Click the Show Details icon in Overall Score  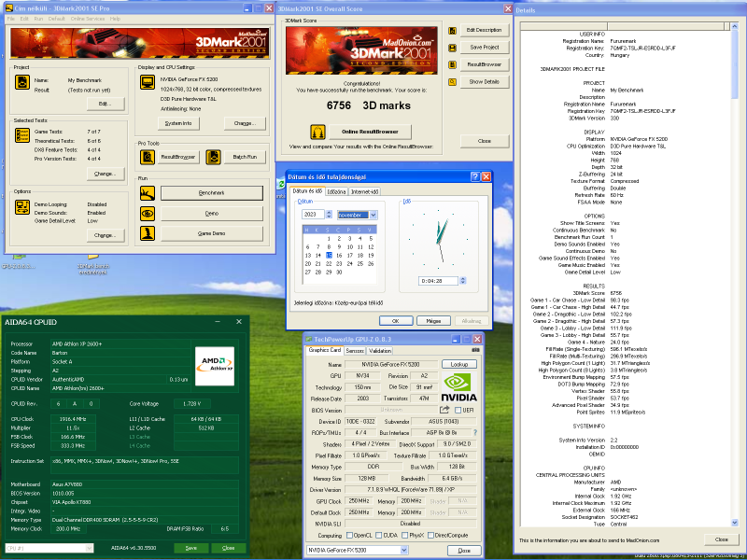click(x=452, y=82)
